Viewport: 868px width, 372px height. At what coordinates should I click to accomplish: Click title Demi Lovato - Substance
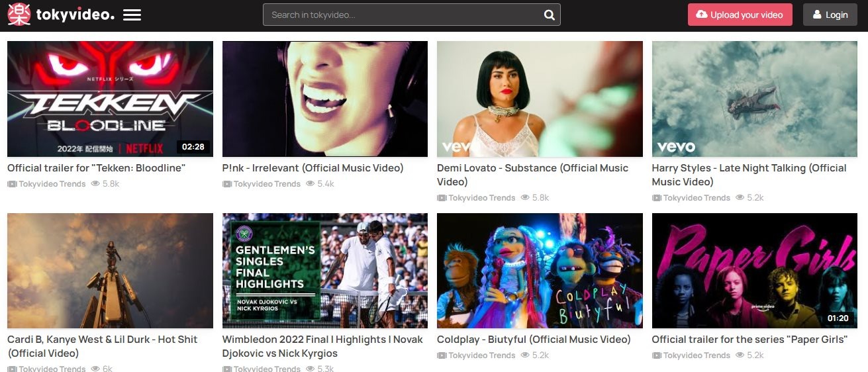(x=532, y=175)
